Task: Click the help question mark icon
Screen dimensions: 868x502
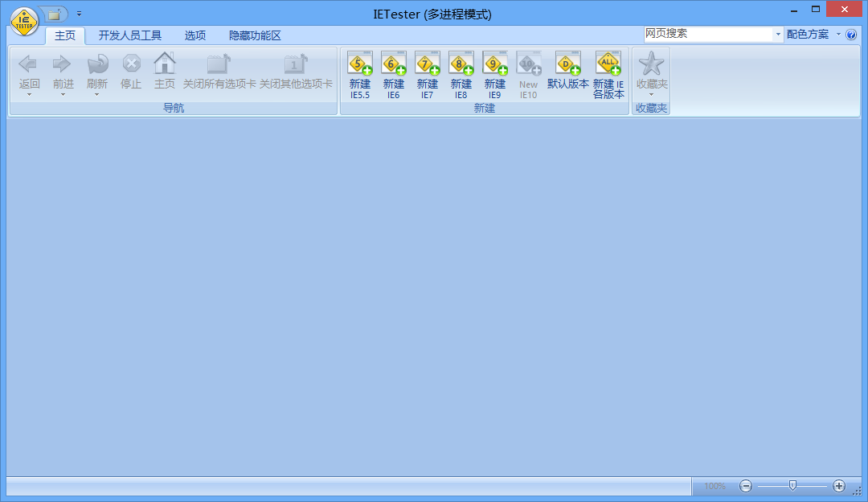Action: pos(851,35)
